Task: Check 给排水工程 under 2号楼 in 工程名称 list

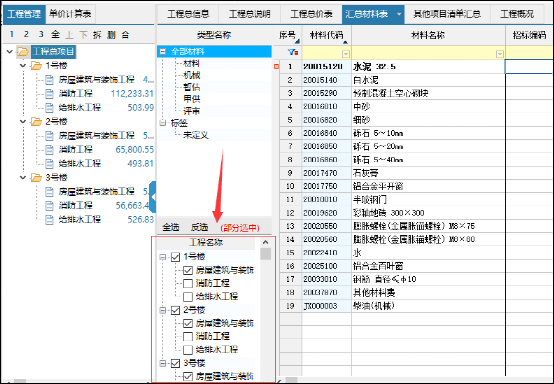Action: [x=188, y=350]
